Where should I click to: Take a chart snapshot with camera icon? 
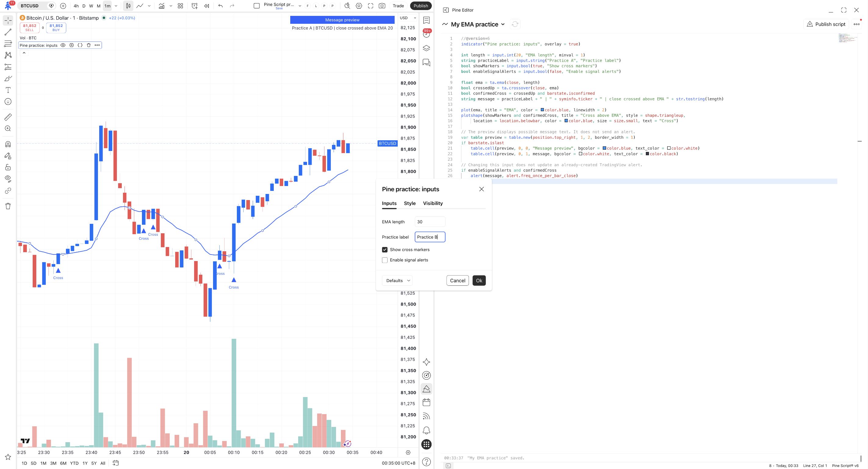pos(382,6)
